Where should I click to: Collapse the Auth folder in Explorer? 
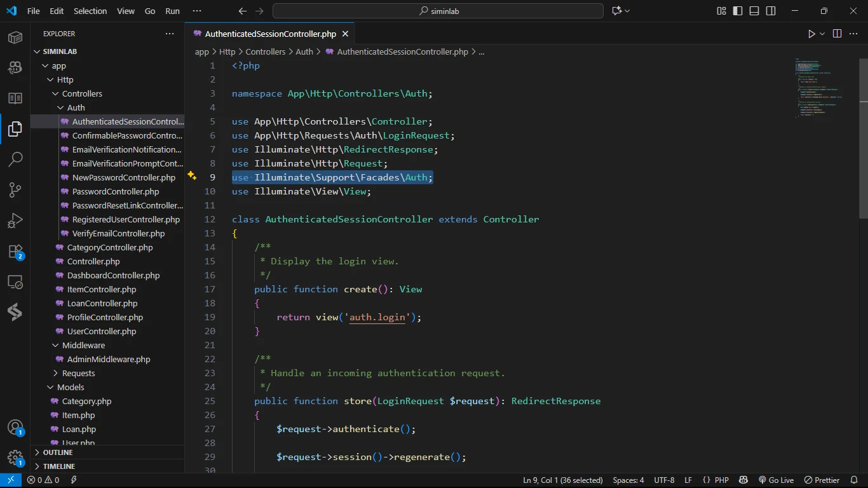click(76, 107)
